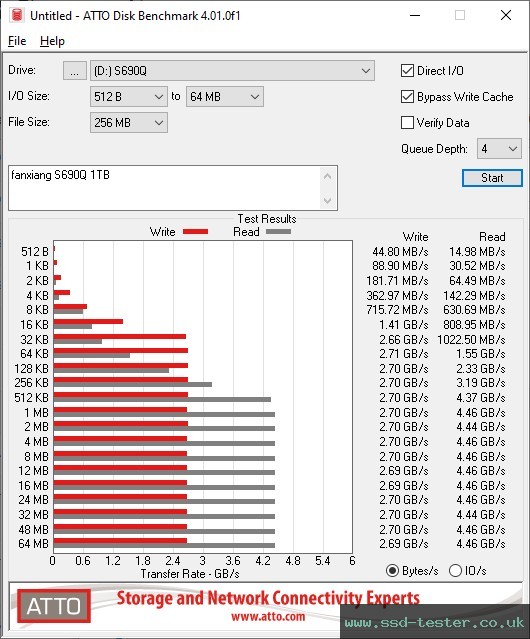Click the 362.97 MB/s write value
This screenshot has width=530, height=639.
(397, 295)
